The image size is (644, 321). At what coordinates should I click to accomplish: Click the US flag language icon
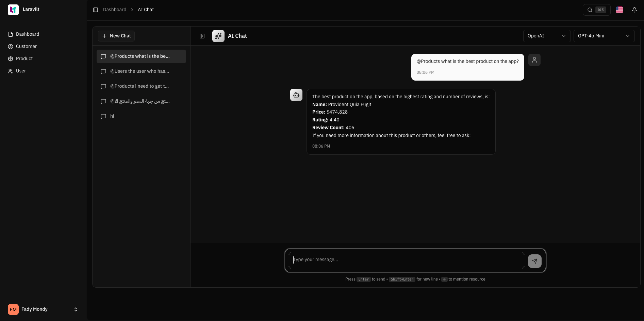coord(619,10)
